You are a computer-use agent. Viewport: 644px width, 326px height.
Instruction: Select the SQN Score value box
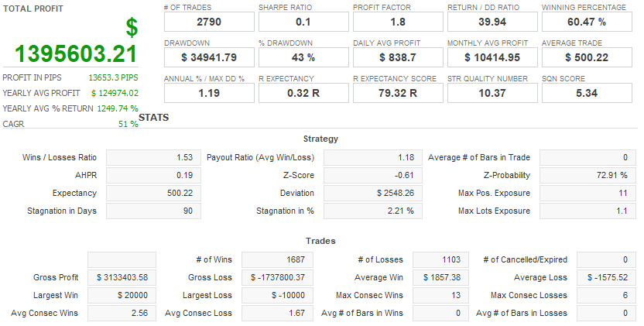coord(586,92)
